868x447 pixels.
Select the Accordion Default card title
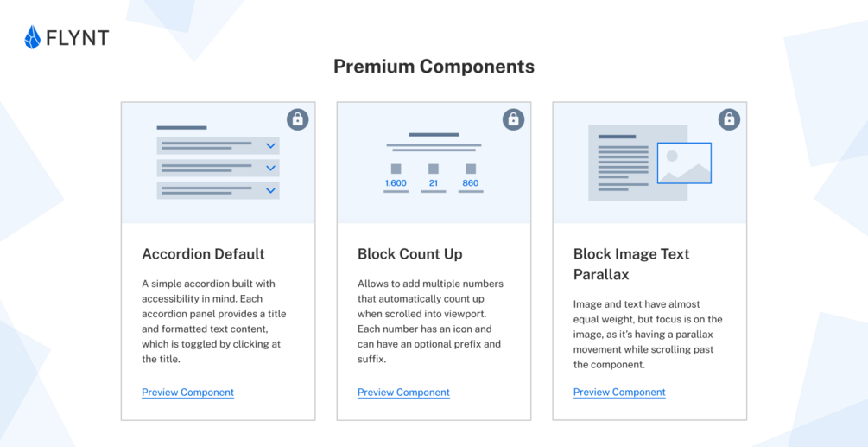pos(203,254)
